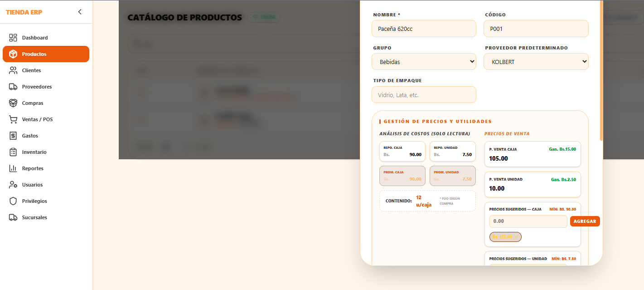Navigate to the Compras page

pos(46,103)
